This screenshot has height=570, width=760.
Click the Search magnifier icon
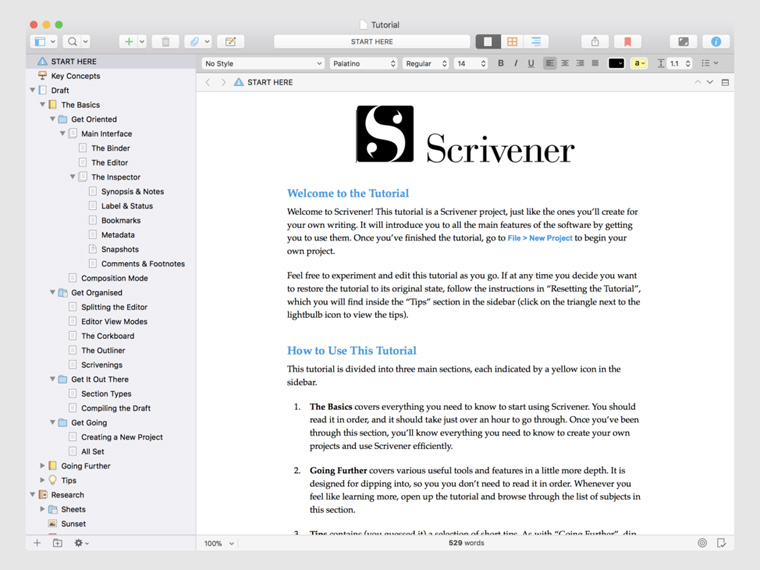click(x=72, y=42)
